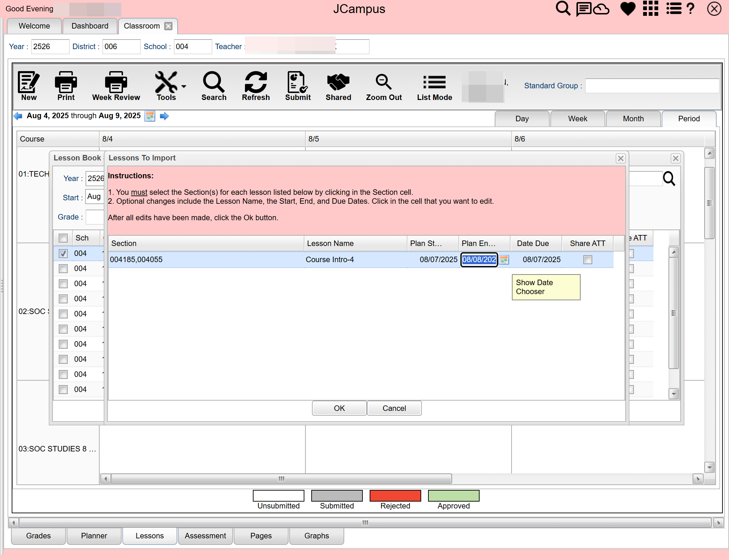Show date chooser for Plan End
The height and width of the screenshot is (560, 729).
coord(504,260)
